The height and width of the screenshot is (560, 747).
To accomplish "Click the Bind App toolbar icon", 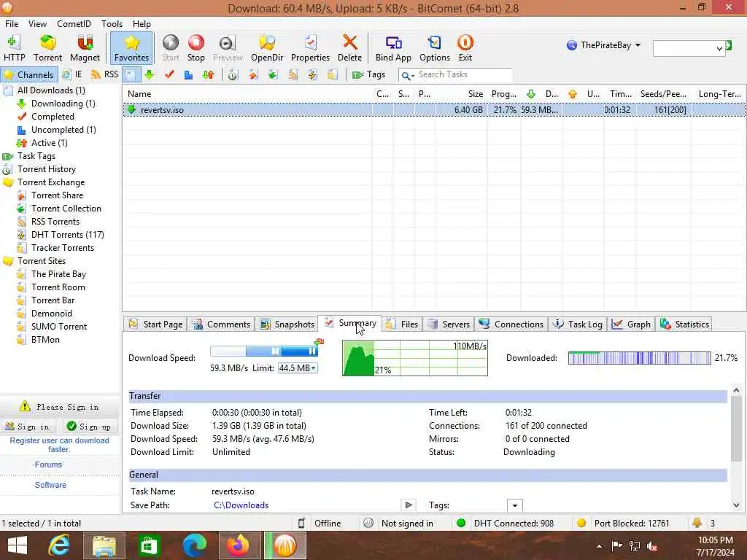I will point(393,48).
